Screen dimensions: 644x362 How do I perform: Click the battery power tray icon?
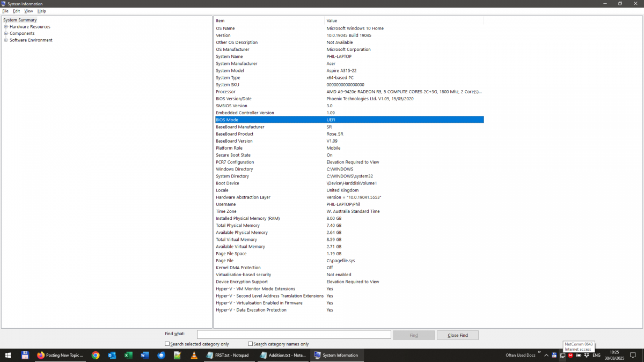coord(579,355)
